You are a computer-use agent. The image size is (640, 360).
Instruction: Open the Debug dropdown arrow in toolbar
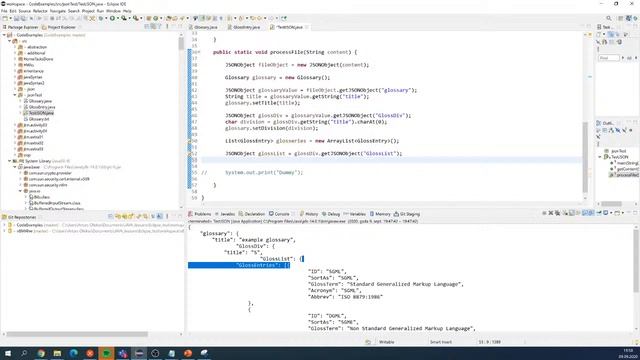(106, 18)
